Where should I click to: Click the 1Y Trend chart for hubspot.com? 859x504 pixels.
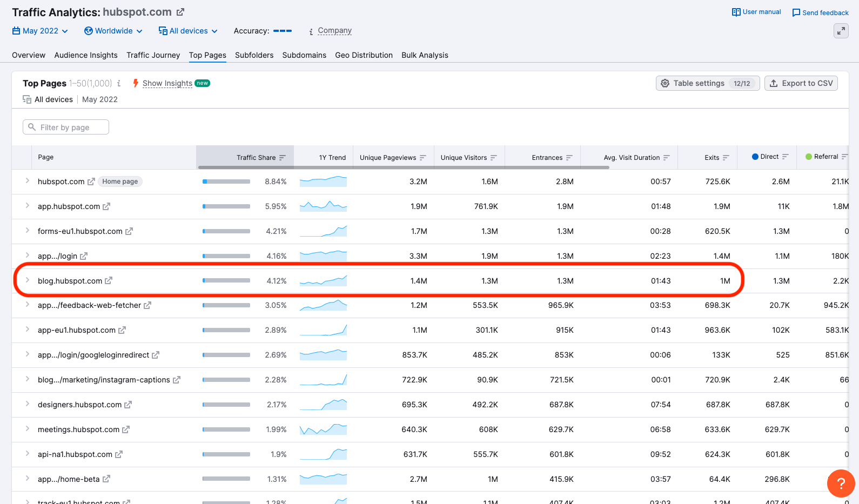tap(323, 182)
